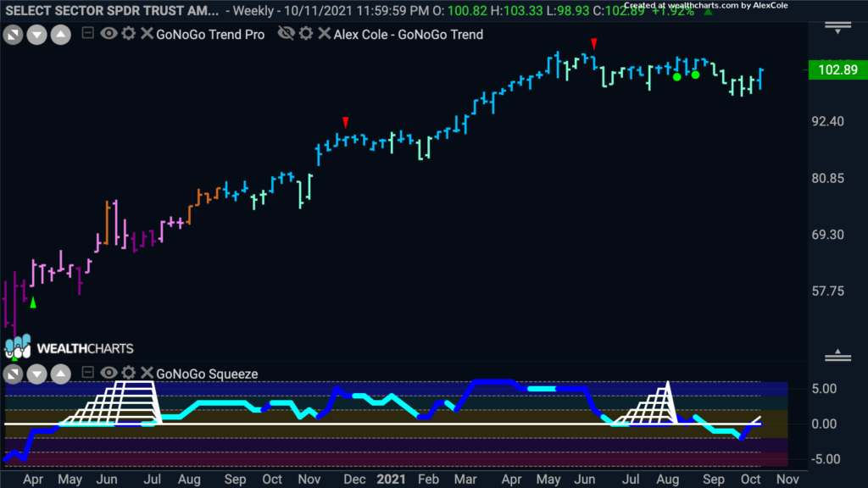Click the left green dot in August 2021
Screen dimensions: 868x488
677,77
